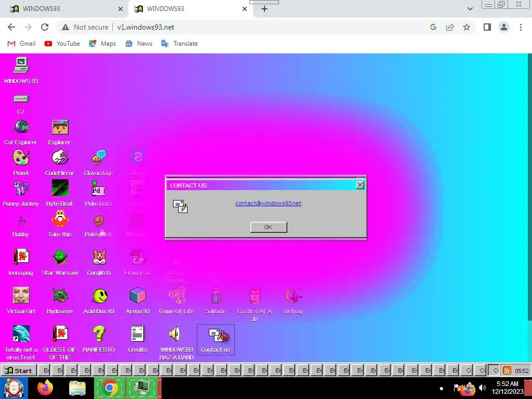Switch to the first WINDOWS93 browser tab
The image size is (532, 399).
(x=64, y=9)
